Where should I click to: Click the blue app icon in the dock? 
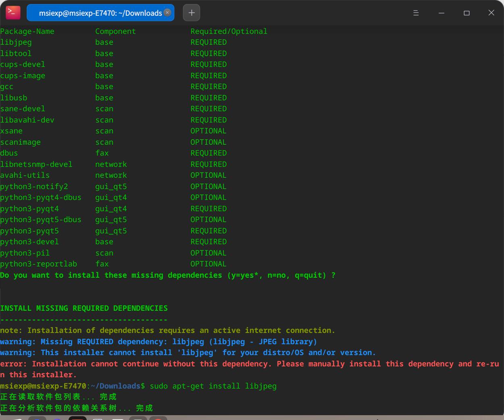[37, 418]
